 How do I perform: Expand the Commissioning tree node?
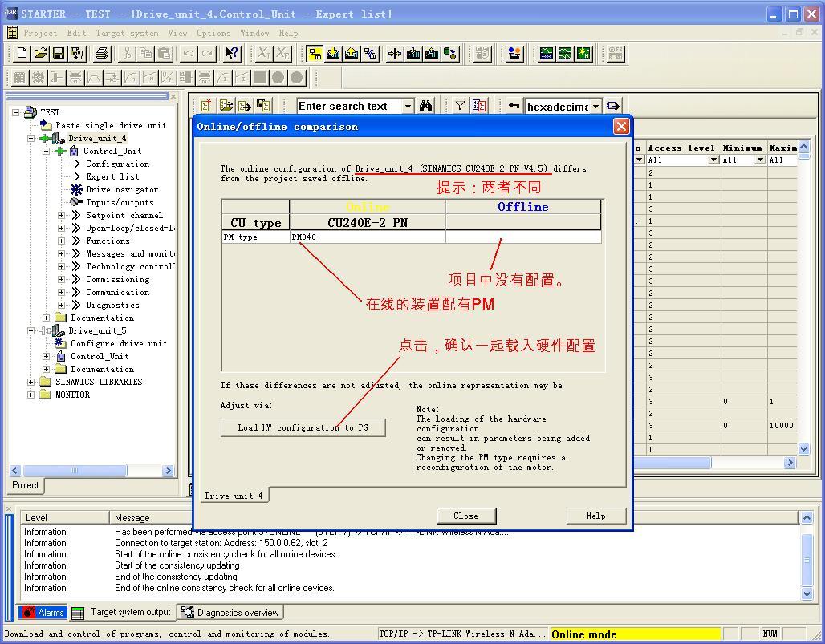pyautogui.click(x=62, y=279)
